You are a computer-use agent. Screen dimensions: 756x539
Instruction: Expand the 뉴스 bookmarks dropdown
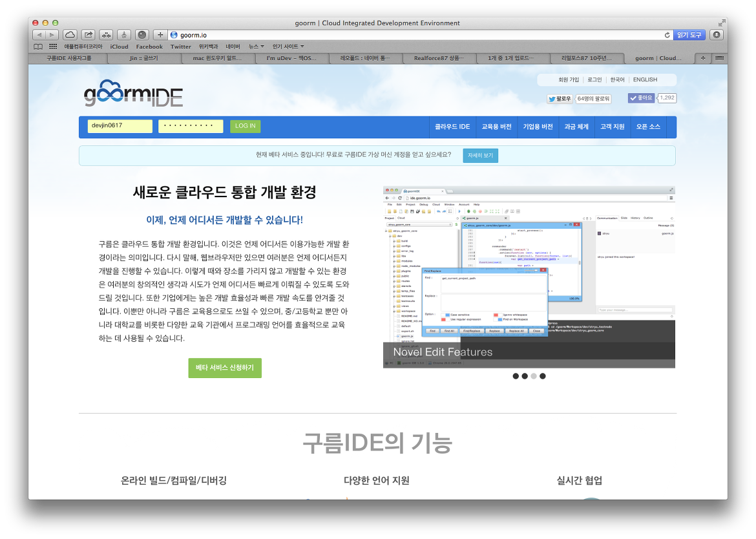[256, 47]
